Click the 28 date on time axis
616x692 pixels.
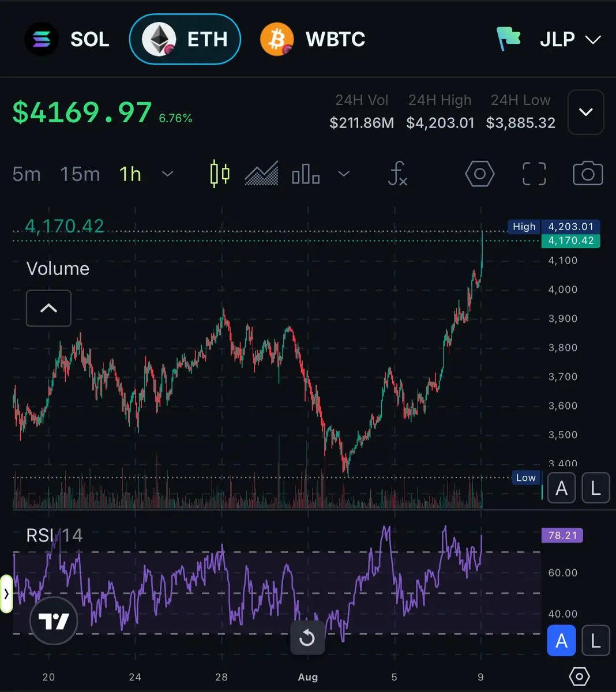coord(221,677)
